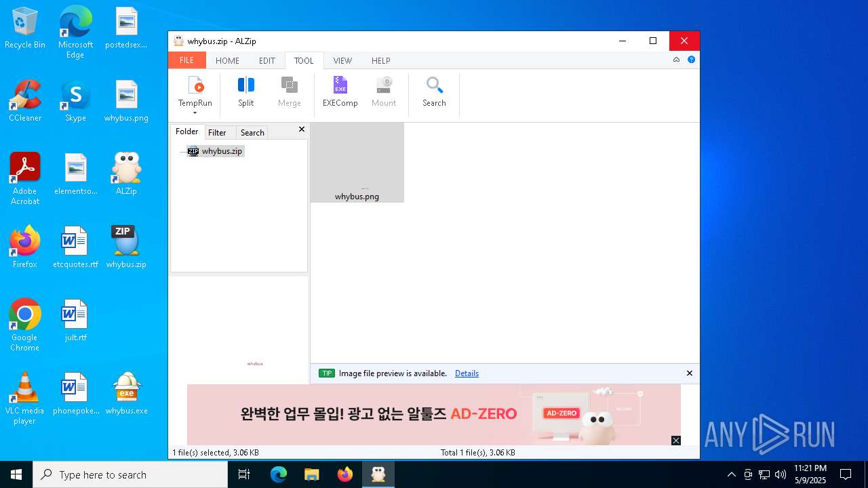
Task: Open File Explorer from the taskbar
Action: click(x=312, y=474)
